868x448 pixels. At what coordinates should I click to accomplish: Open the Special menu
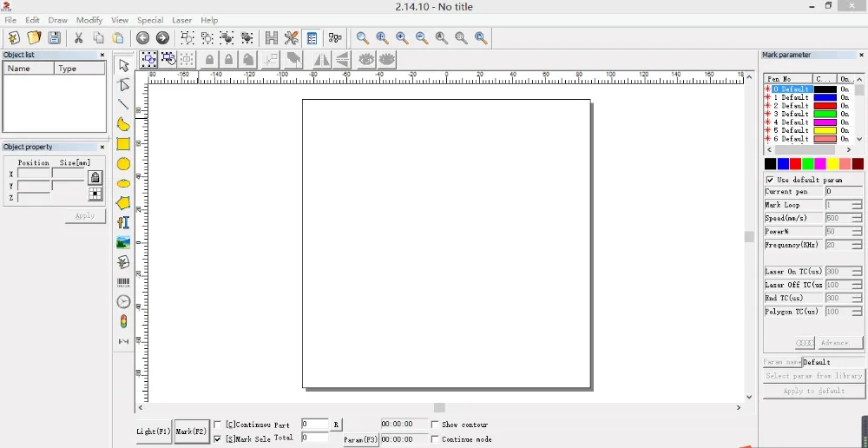pyautogui.click(x=150, y=20)
